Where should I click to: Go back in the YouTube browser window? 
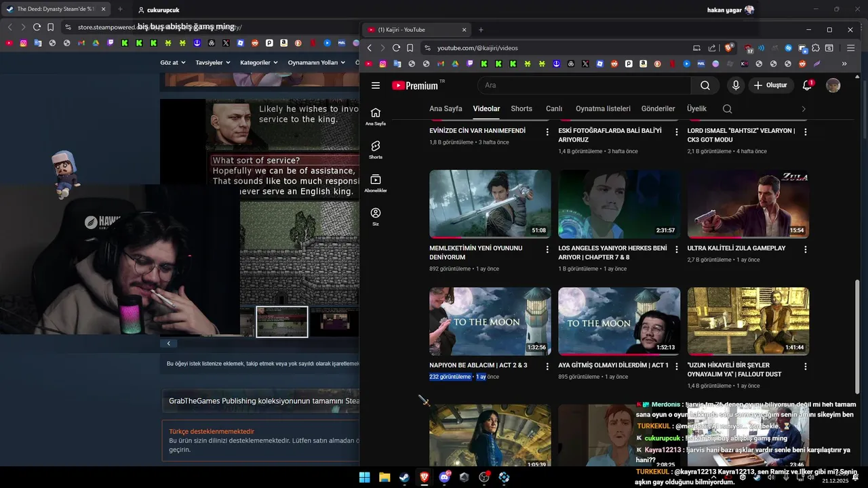[x=370, y=48]
